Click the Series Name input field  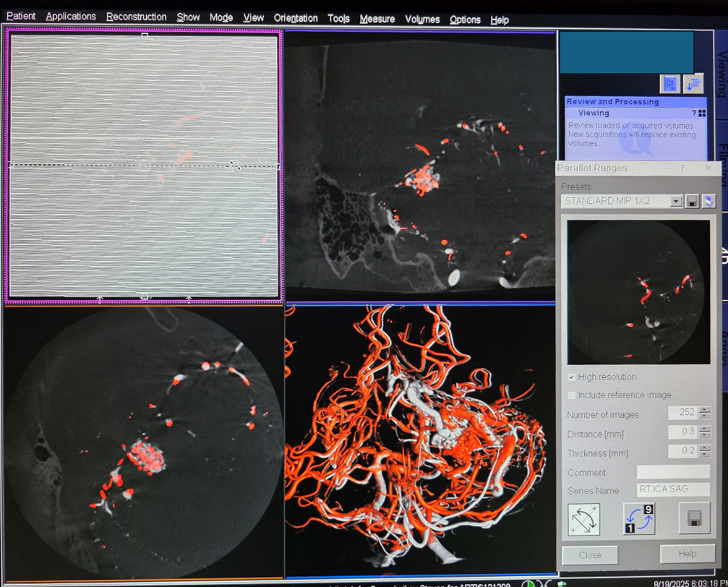[x=672, y=490]
